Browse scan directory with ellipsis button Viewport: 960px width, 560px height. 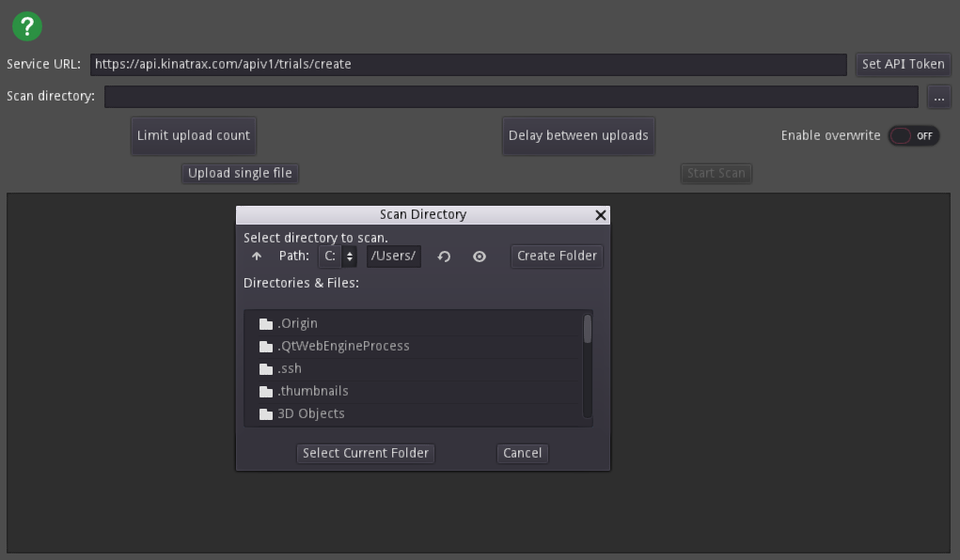click(x=938, y=97)
